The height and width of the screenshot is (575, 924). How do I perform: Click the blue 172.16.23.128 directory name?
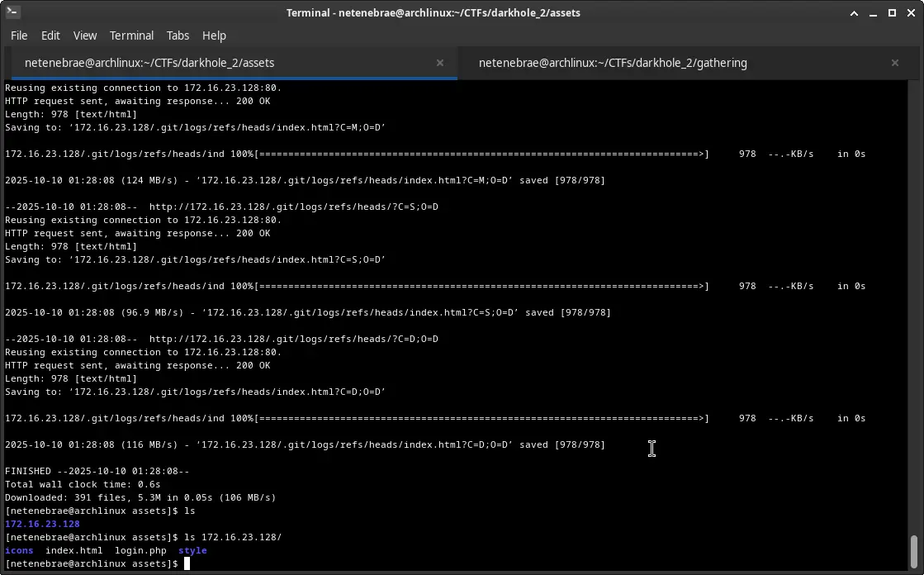(42, 524)
